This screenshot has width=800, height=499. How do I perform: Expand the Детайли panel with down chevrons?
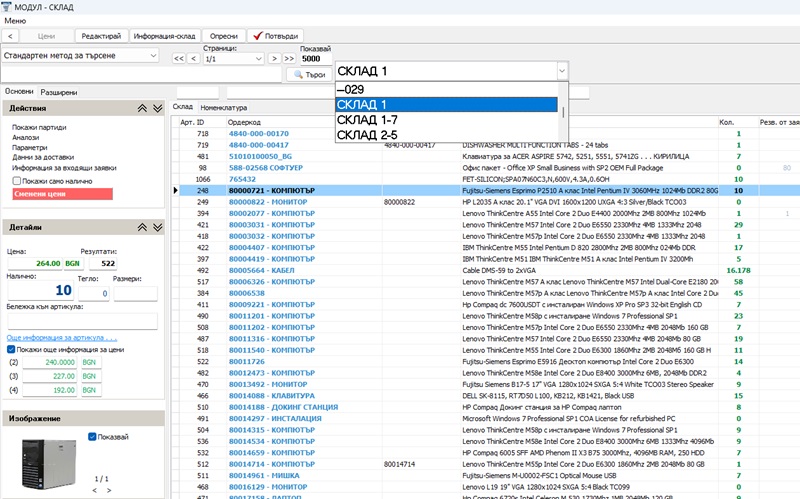pos(158,227)
